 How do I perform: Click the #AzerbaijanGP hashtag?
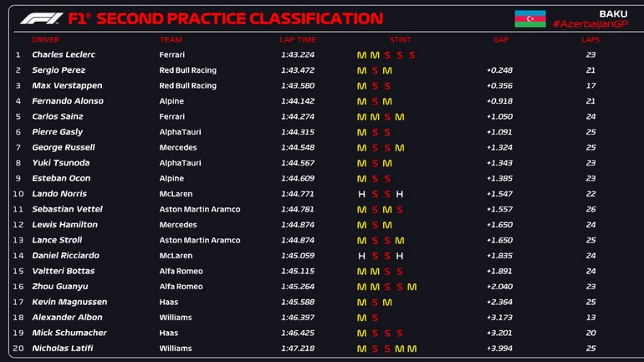(590, 24)
